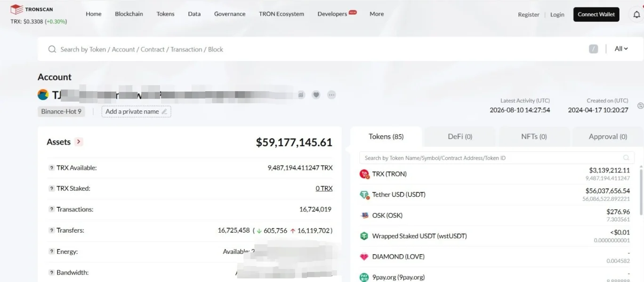
Task: Click the TRONSCAN logo
Action: (x=32, y=9)
